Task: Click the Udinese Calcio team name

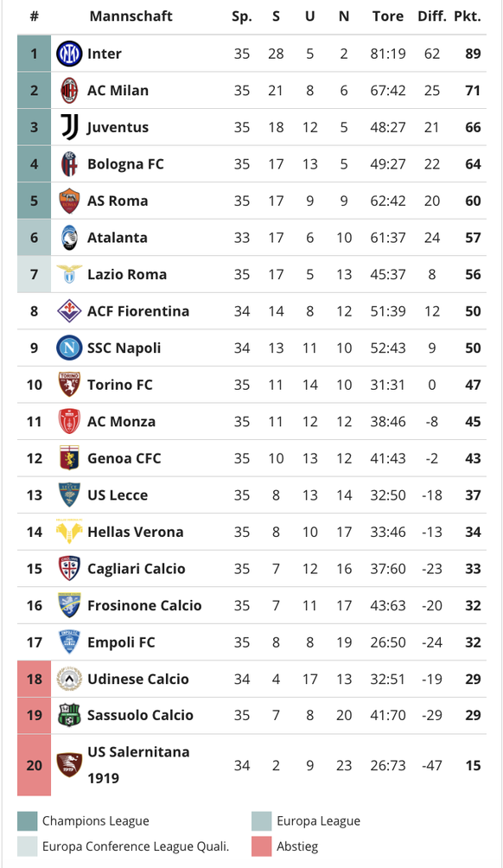Action: click(x=138, y=679)
